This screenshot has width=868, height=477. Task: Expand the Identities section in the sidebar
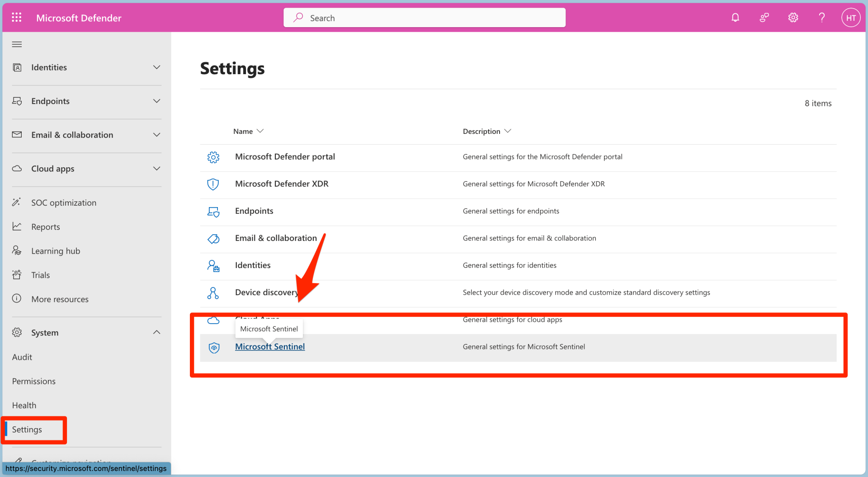[156, 67]
